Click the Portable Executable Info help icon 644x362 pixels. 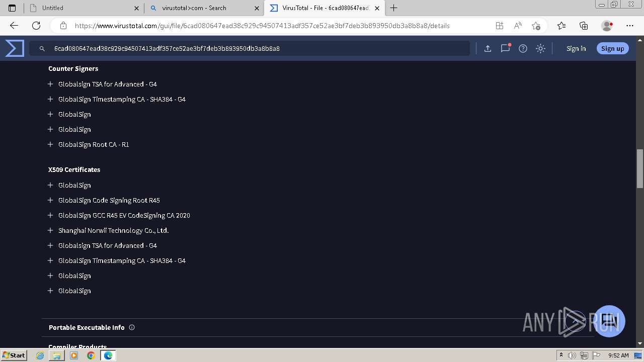click(x=132, y=327)
